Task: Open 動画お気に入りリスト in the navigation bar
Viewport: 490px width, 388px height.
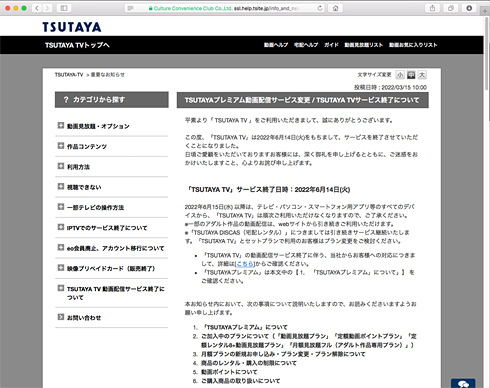Action: 413,45
